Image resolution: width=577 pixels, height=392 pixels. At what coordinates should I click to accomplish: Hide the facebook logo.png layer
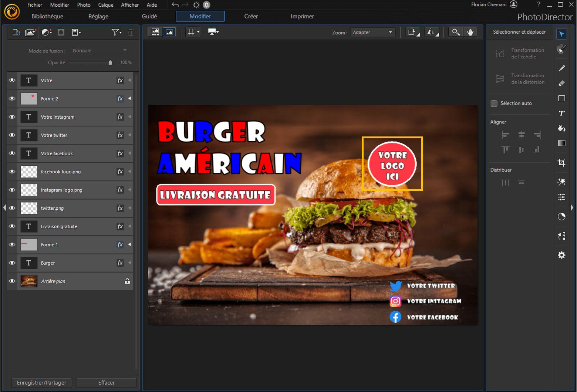click(x=12, y=172)
